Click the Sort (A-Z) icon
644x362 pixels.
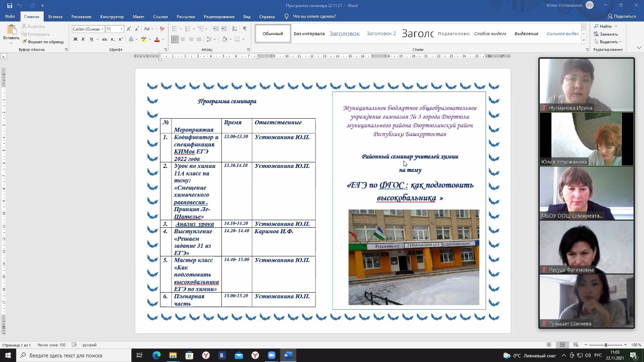235,29
